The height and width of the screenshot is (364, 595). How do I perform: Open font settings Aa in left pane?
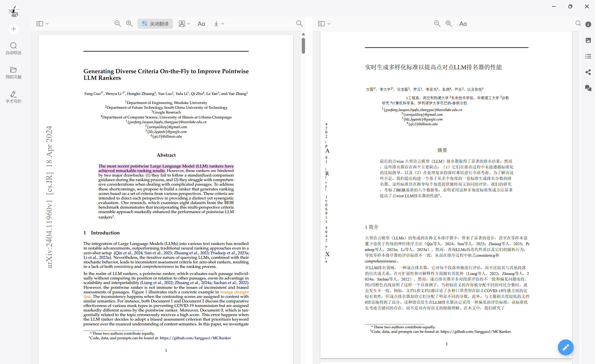(x=201, y=24)
